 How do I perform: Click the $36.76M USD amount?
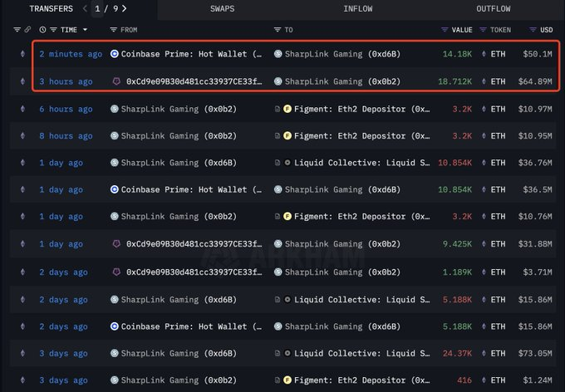(535, 163)
